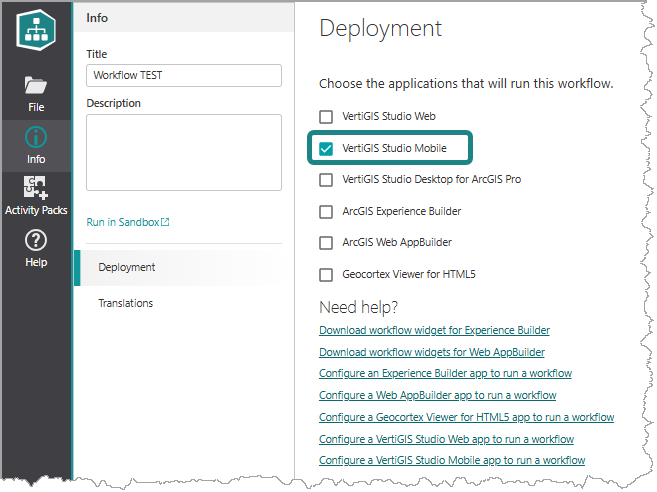Screen dimensions: 657x492
Task: Click the Workflow Designer logo icon
Action: click(x=36, y=30)
